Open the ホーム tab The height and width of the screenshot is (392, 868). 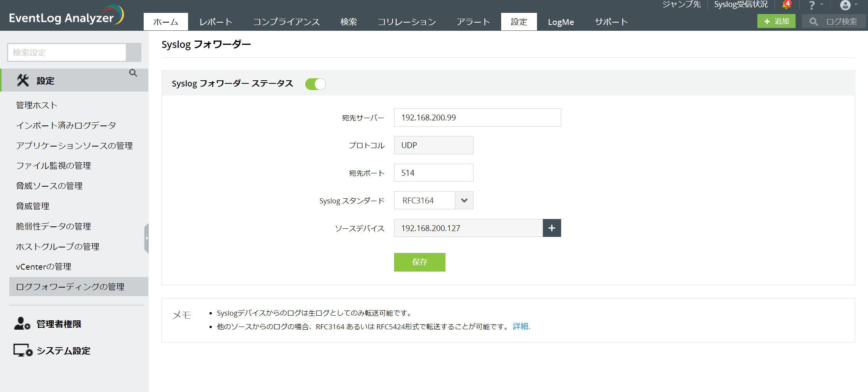coord(166,22)
